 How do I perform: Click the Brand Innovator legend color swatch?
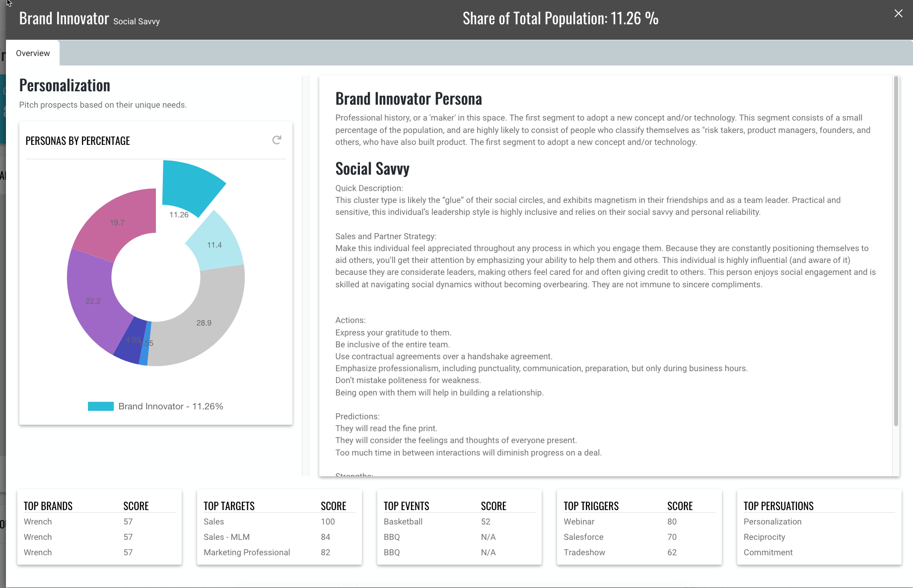(101, 406)
